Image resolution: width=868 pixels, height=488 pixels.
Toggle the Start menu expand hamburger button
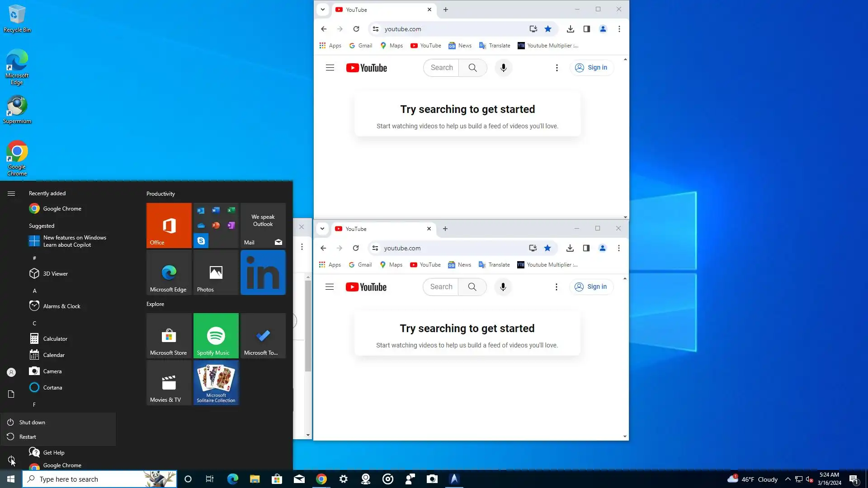click(x=11, y=193)
